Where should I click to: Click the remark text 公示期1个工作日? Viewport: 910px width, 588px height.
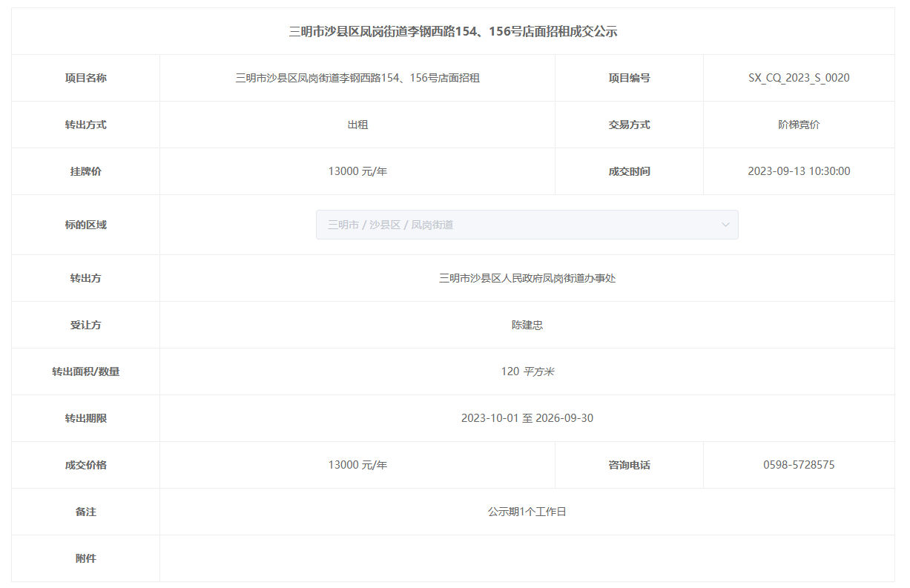pos(527,512)
